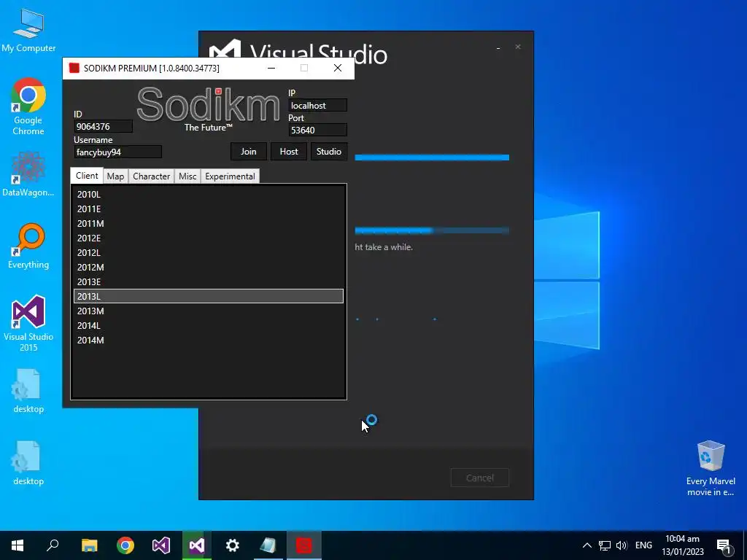Select the lower desktop file icon
The width and height of the screenshot is (747, 560).
point(28,463)
